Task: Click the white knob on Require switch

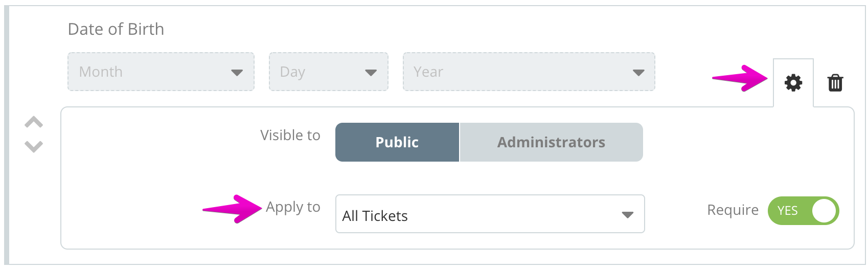Action: pyautogui.click(x=824, y=211)
